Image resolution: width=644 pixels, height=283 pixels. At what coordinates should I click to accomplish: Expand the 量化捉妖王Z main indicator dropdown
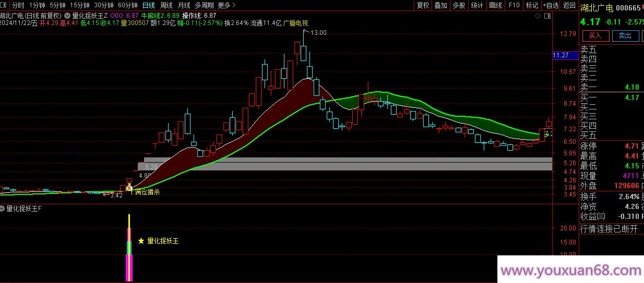pos(68,16)
